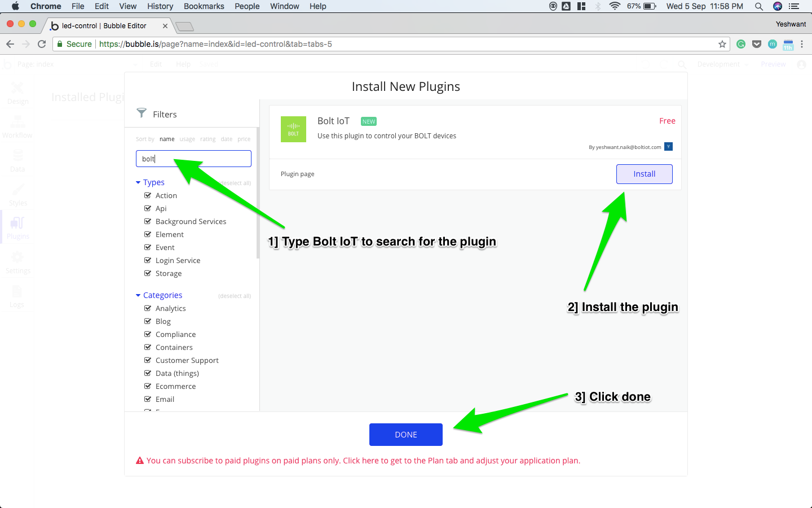Open the Apple menu
The width and height of the screenshot is (812, 508).
pos(15,6)
